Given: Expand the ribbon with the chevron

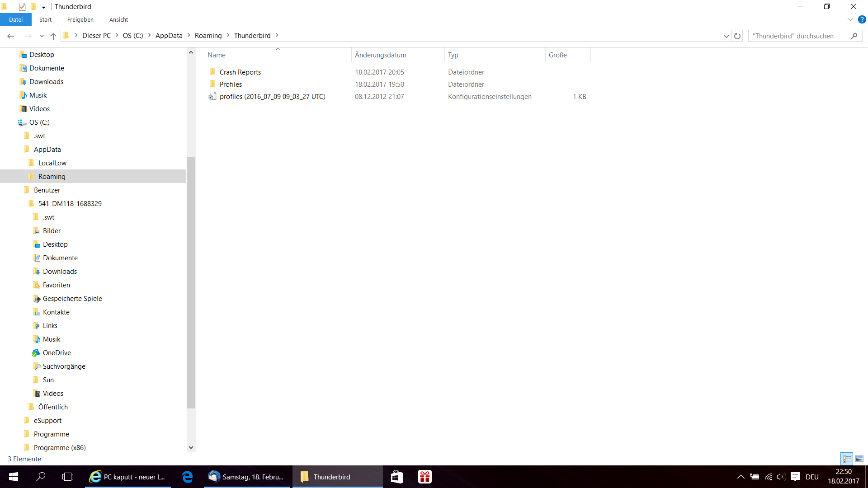Looking at the screenshot, I should [850, 19].
